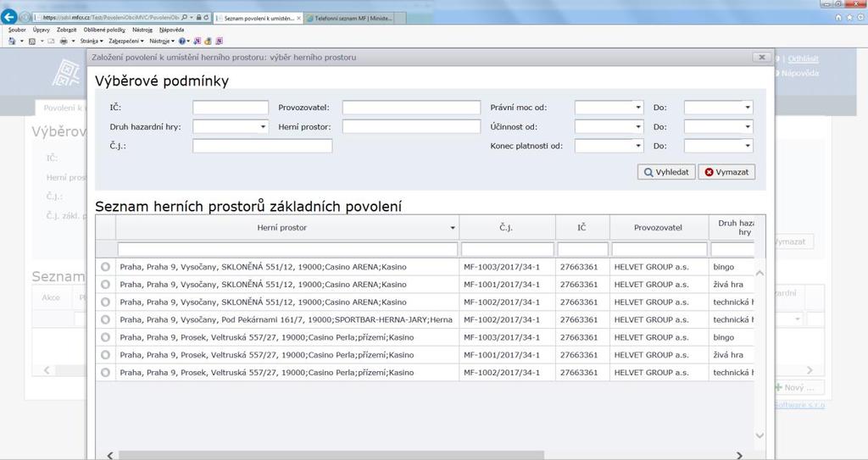Screen dimensions: 868x460
Task: Click the address bar search magnifier icon
Action: [x=184, y=18]
